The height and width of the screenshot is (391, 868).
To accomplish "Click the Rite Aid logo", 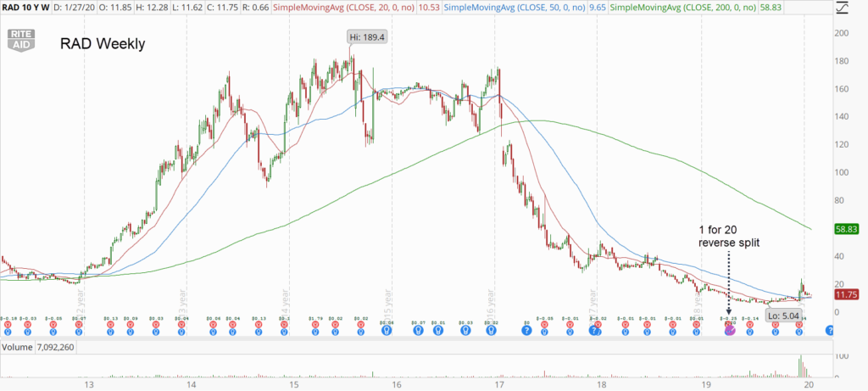I will pyautogui.click(x=20, y=41).
